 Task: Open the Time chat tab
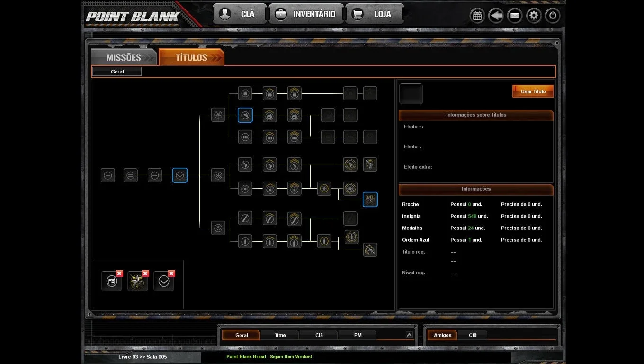coord(280,335)
